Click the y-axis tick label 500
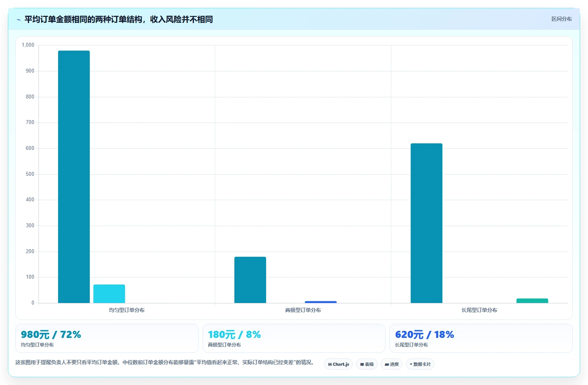 (x=30, y=174)
